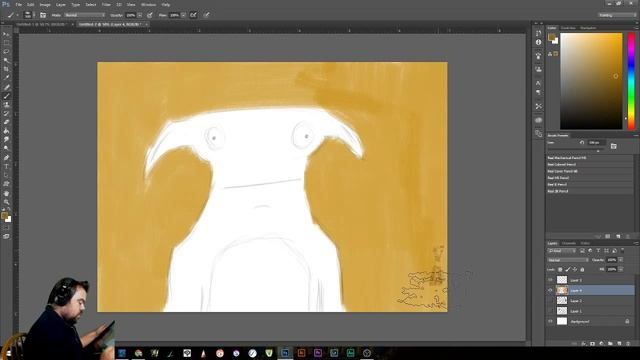
Task: Select the Lasso tool
Action: (x=6, y=51)
